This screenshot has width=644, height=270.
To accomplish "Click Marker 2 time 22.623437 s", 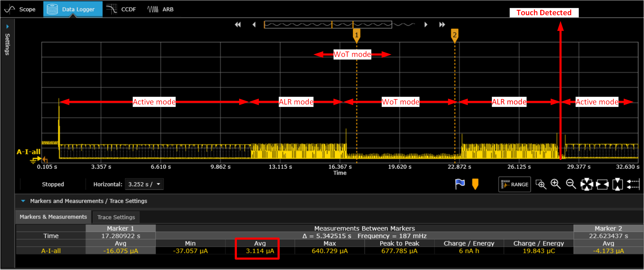I will click(x=608, y=236).
